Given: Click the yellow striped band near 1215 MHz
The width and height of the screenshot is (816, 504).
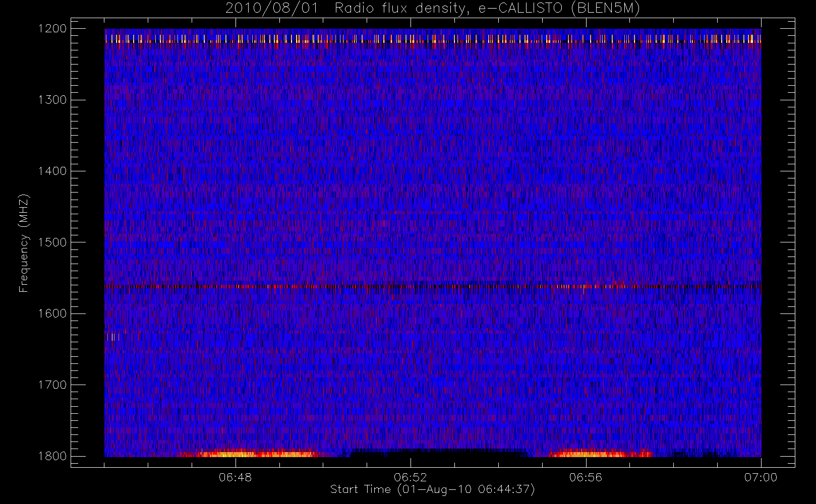Looking at the screenshot, I should coord(433,39).
